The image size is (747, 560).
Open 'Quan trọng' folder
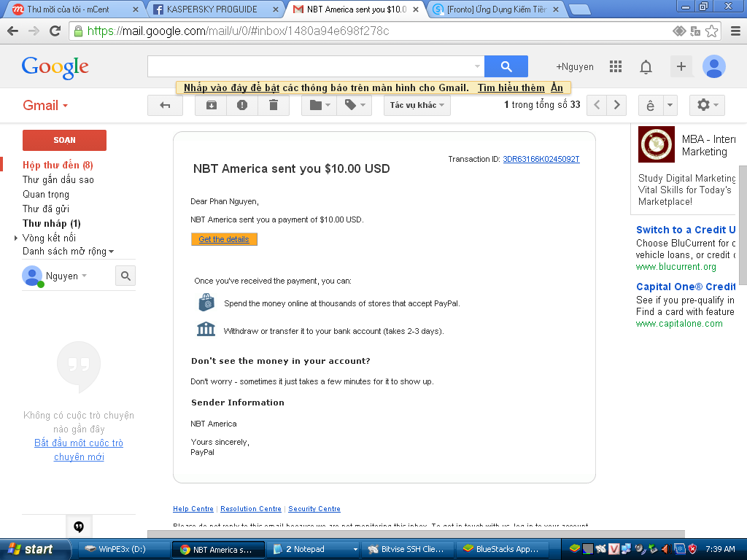click(x=46, y=194)
